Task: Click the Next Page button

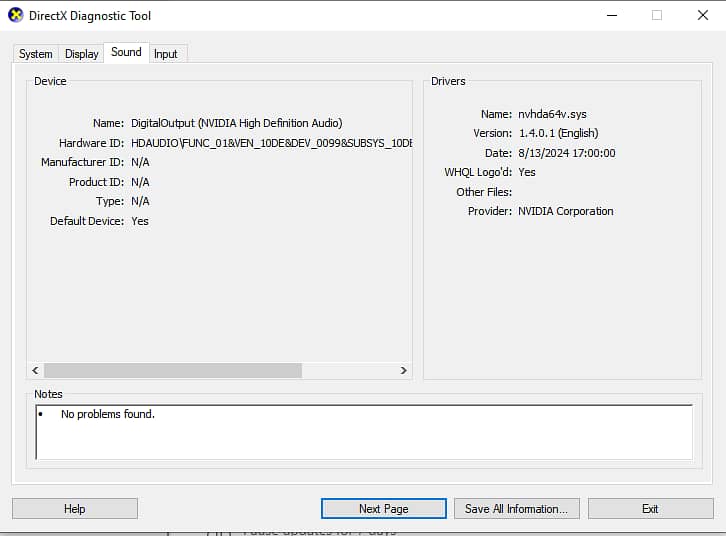Action: [x=384, y=509]
